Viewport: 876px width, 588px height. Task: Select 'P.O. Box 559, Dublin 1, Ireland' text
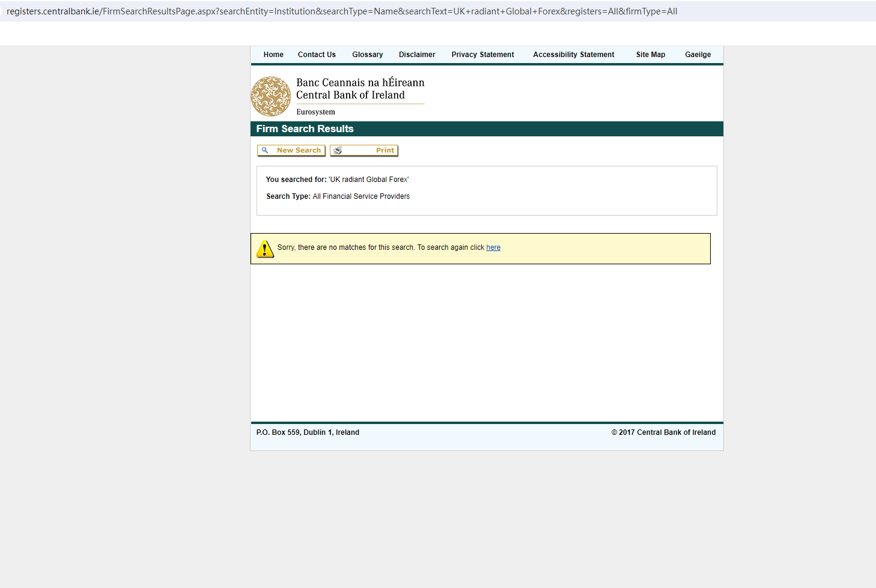pos(308,432)
